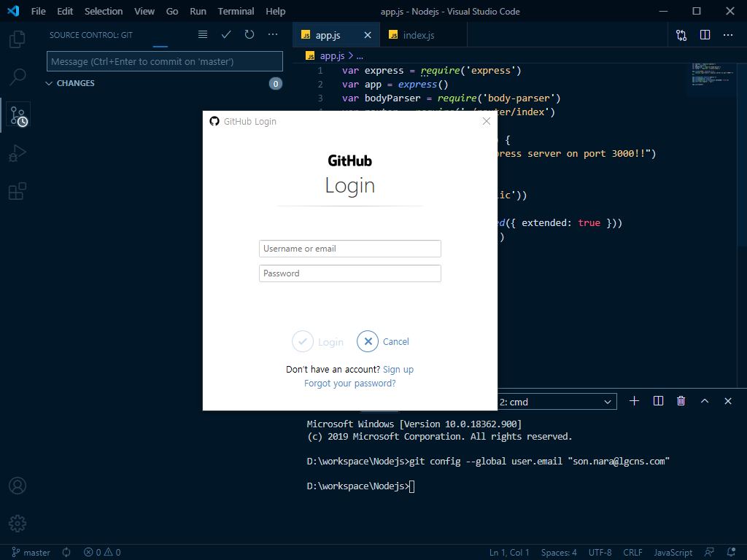Focus the commit message input box
Screen dimensions: 747x560
[x=165, y=61]
